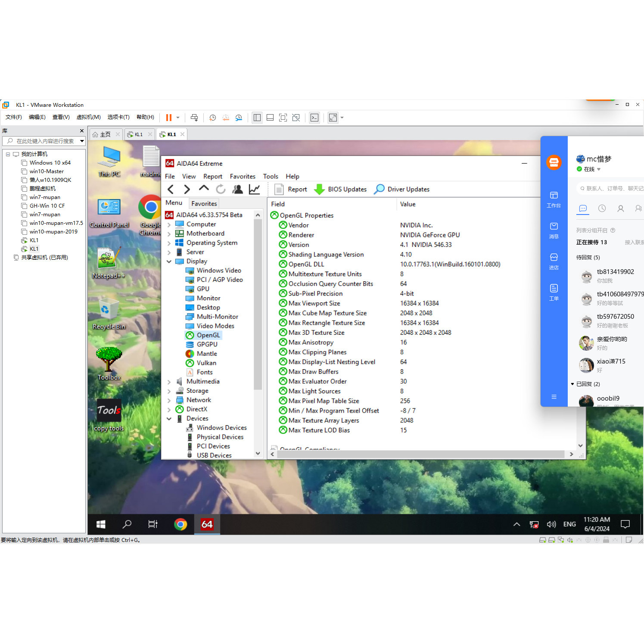Open the VMware library search dropdown arrow
644x644 pixels.
tap(82, 141)
